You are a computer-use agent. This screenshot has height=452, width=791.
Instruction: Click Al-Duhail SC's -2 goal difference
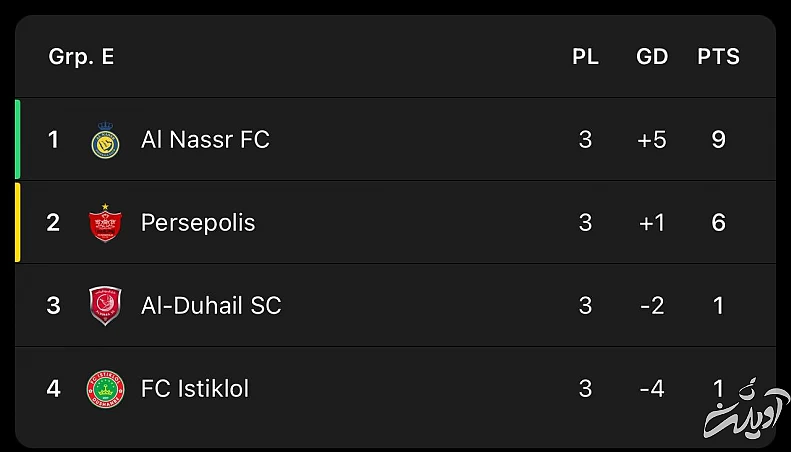pyautogui.click(x=652, y=306)
